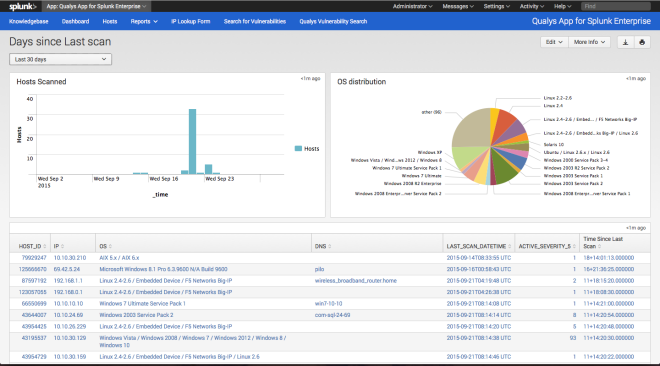
Task: Click IP address 192.168.1.1
Action: tap(68, 281)
